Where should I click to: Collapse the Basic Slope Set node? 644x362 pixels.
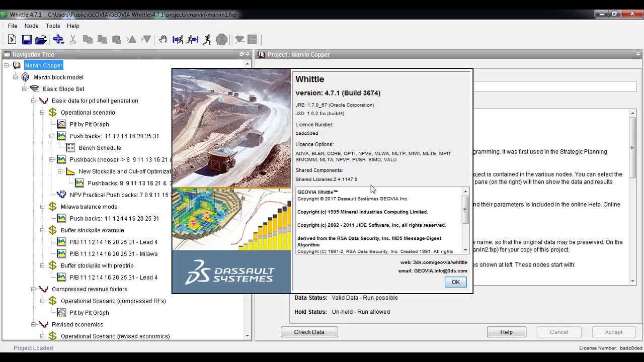pyautogui.click(x=24, y=89)
